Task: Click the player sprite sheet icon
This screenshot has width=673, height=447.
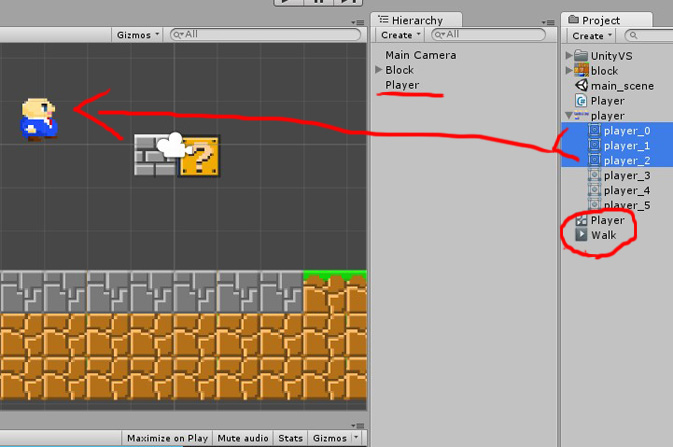Action: [581, 115]
